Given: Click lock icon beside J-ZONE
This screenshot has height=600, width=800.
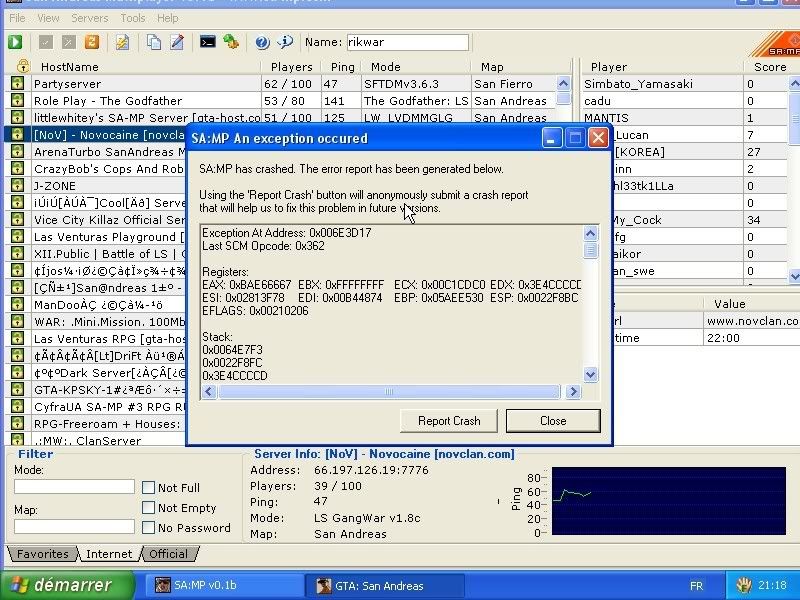Looking at the screenshot, I should point(17,186).
